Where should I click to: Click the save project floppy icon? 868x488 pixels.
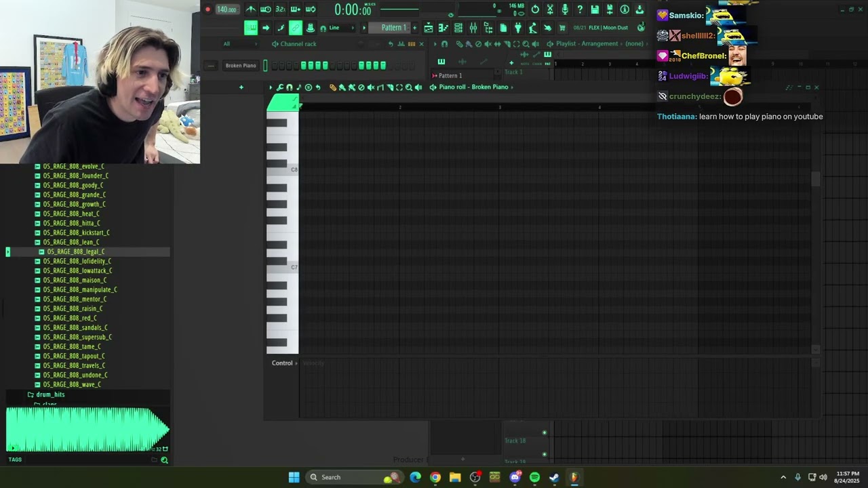pos(595,9)
